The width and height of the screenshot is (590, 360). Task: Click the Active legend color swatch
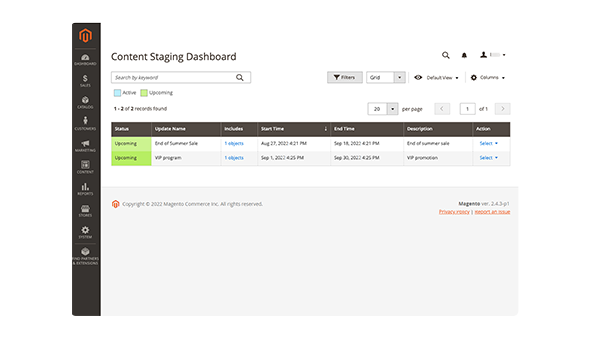tap(117, 93)
